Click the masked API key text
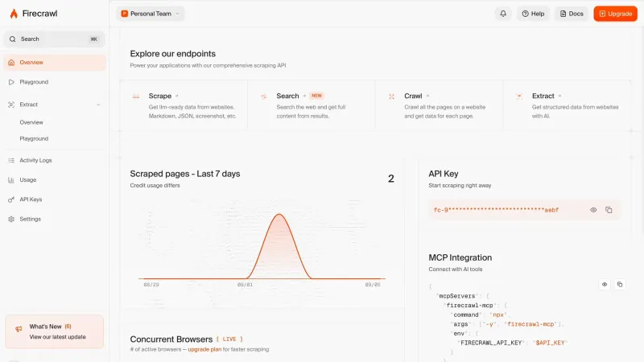 pyautogui.click(x=496, y=210)
